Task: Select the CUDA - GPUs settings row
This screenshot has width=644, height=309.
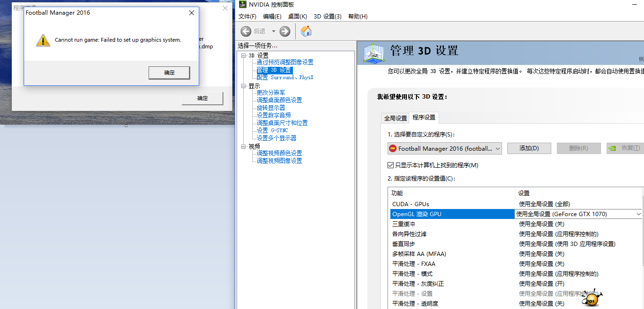Action: click(x=516, y=204)
